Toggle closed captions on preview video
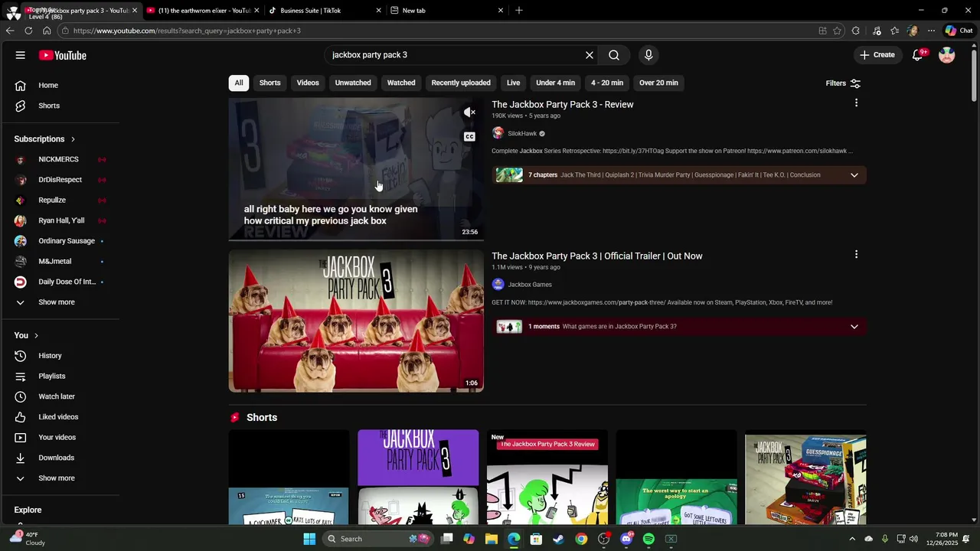 [x=469, y=137]
